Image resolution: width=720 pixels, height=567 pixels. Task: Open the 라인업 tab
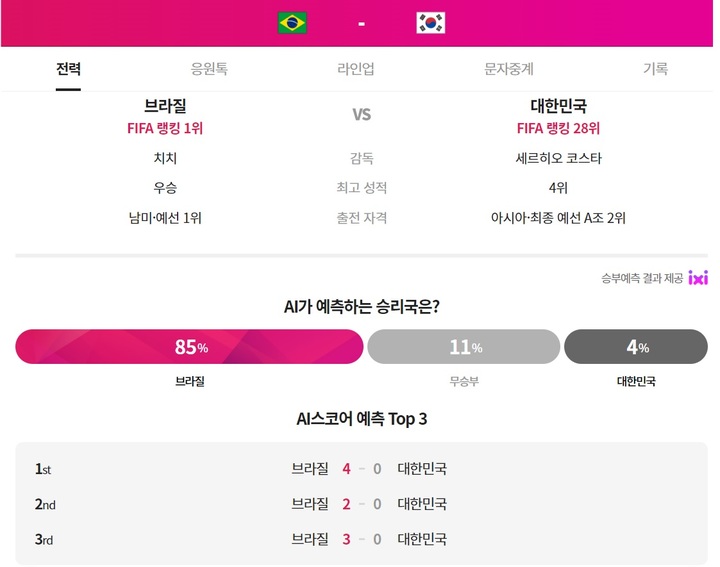pyautogui.click(x=355, y=69)
